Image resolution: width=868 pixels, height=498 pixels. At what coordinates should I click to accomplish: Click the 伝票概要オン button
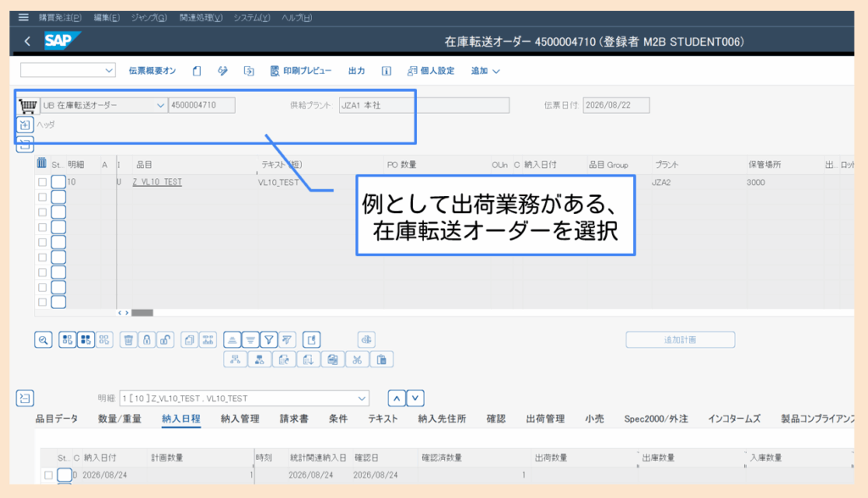[x=153, y=71]
